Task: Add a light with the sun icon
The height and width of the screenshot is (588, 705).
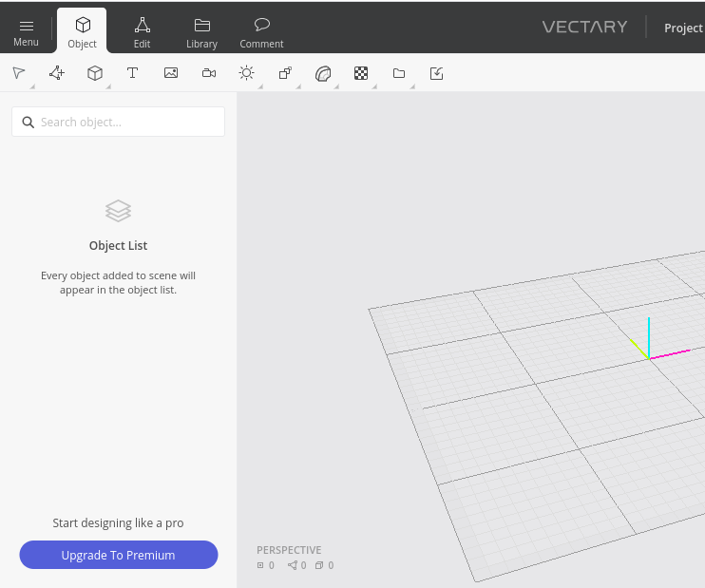Action: tap(247, 73)
